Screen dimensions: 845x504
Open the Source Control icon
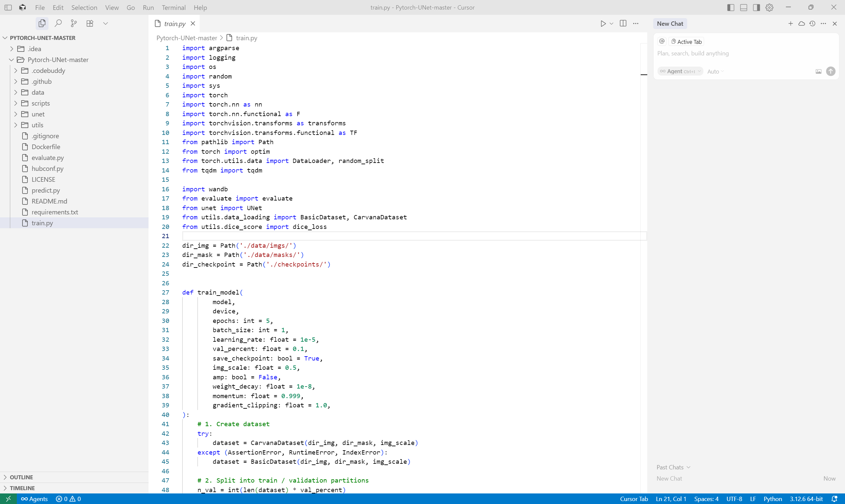[x=74, y=23]
